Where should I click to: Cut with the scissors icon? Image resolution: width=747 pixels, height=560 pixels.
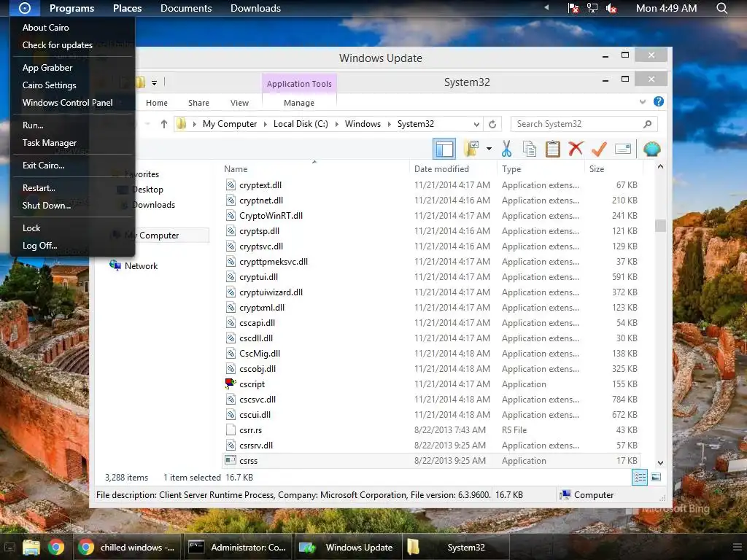(x=506, y=149)
